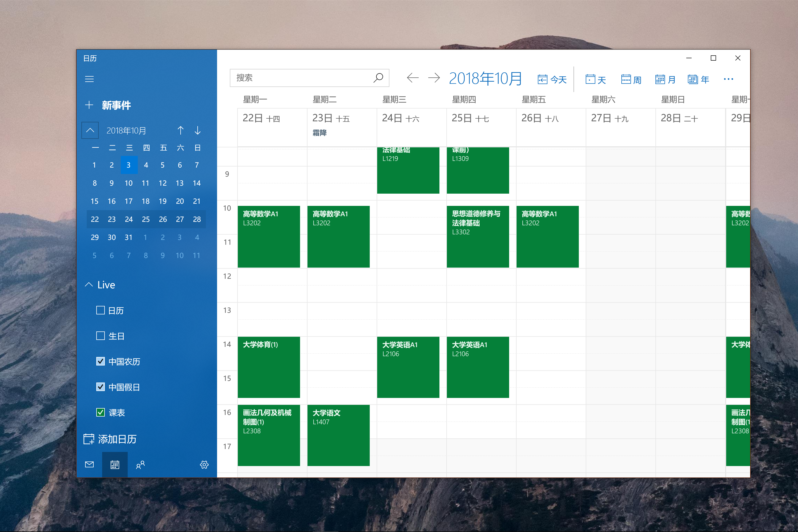Go to next week with right arrow

point(434,78)
